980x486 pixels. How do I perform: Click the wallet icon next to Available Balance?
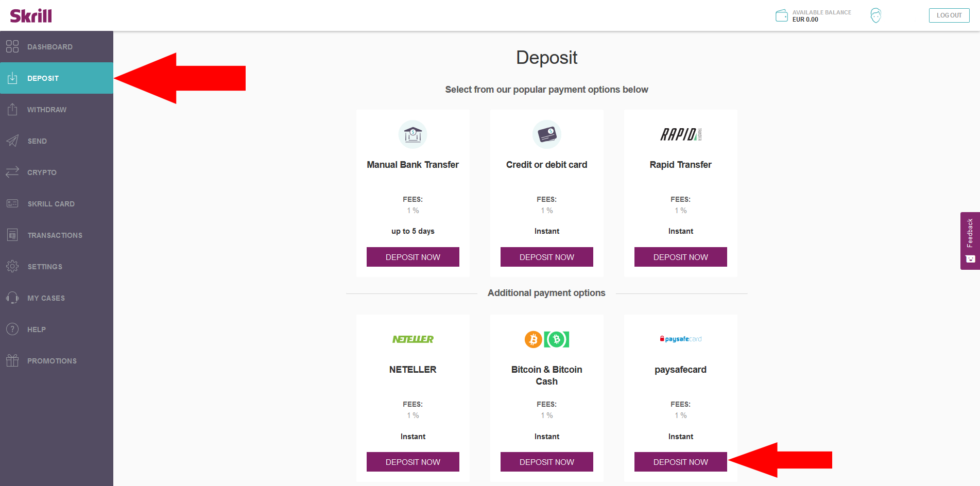tap(781, 15)
